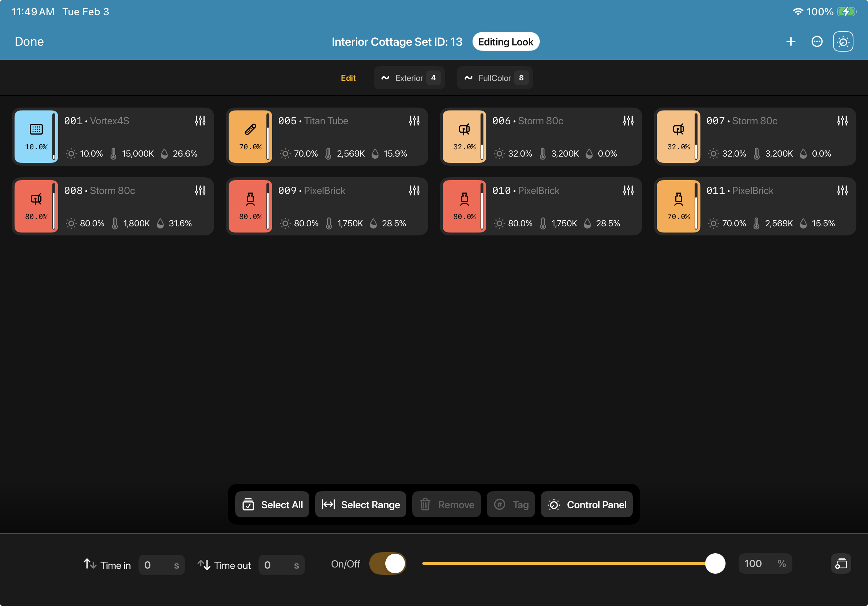The image size is (868, 606).
Task: Tap the plus icon to add a fixture
Action: (x=791, y=41)
